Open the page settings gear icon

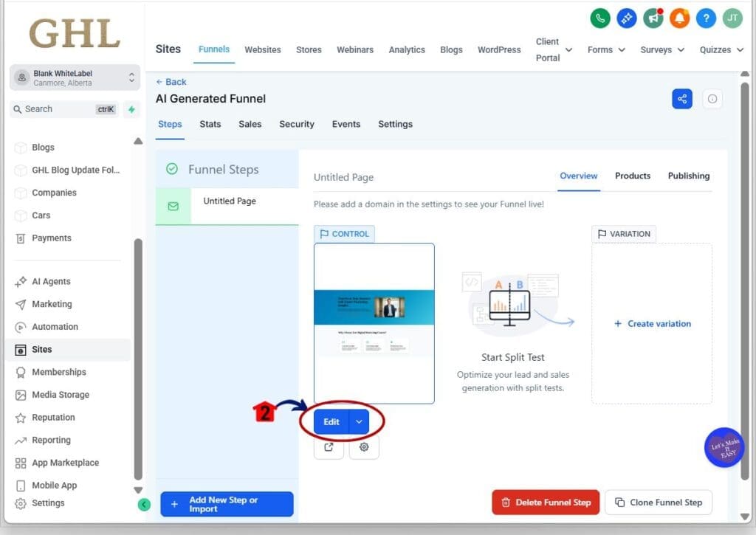click(364, 447)
